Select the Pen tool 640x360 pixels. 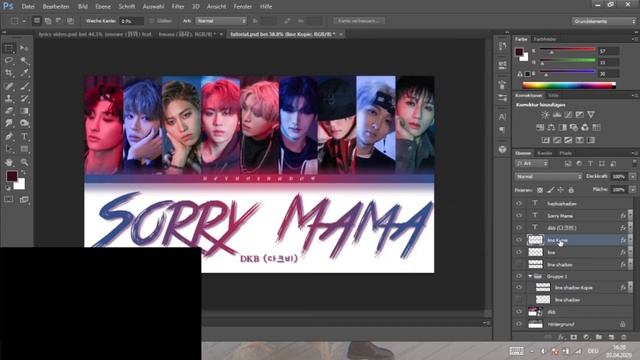coord(9,136)
